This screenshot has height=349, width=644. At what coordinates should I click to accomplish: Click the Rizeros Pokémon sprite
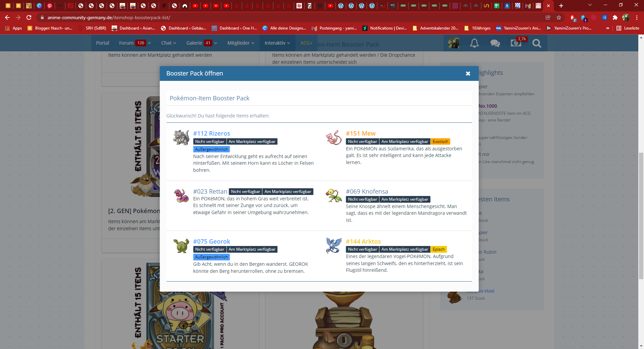pyautogui.click(x=181, y=137)
